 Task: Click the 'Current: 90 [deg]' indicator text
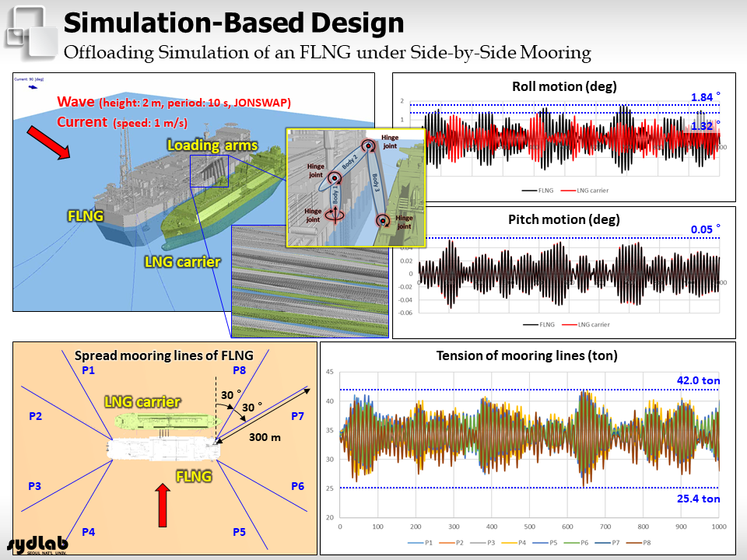[x=29, y=79]
